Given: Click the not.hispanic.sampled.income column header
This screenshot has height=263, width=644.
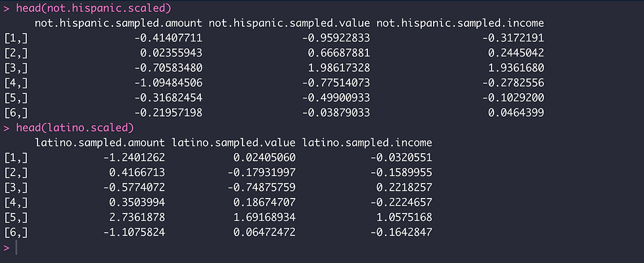Looking at the screenshot, I should pyautogui.click(x=460, y=23).
